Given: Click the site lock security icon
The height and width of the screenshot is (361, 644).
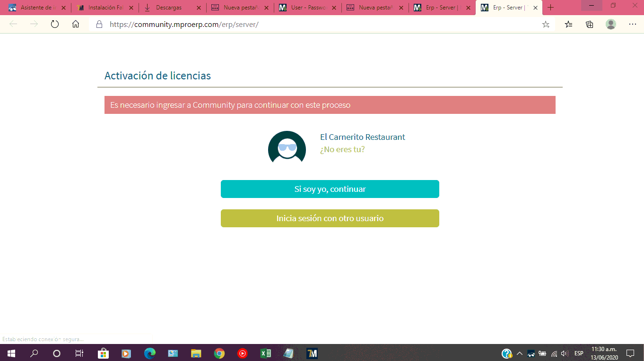Looking at the screenshot, I should coord(99,25).
